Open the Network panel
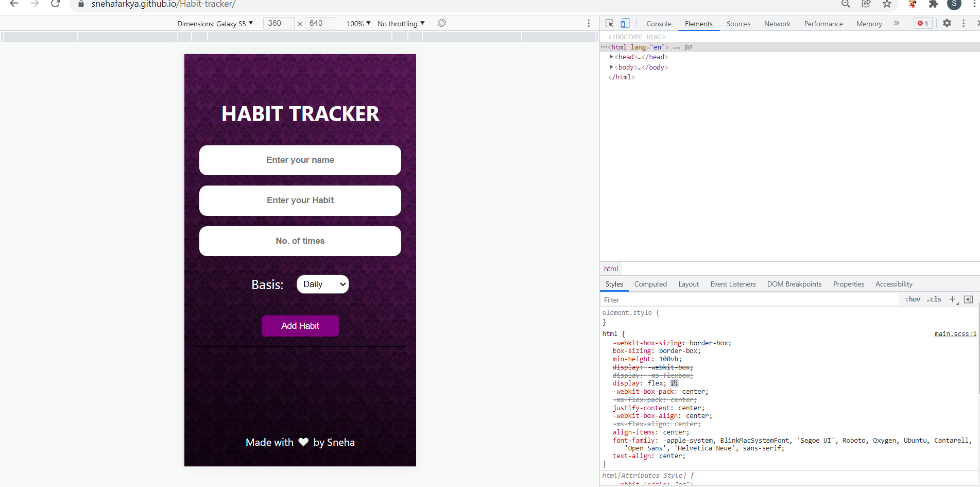This screenshot has height=487, width=980. point(777,24)
